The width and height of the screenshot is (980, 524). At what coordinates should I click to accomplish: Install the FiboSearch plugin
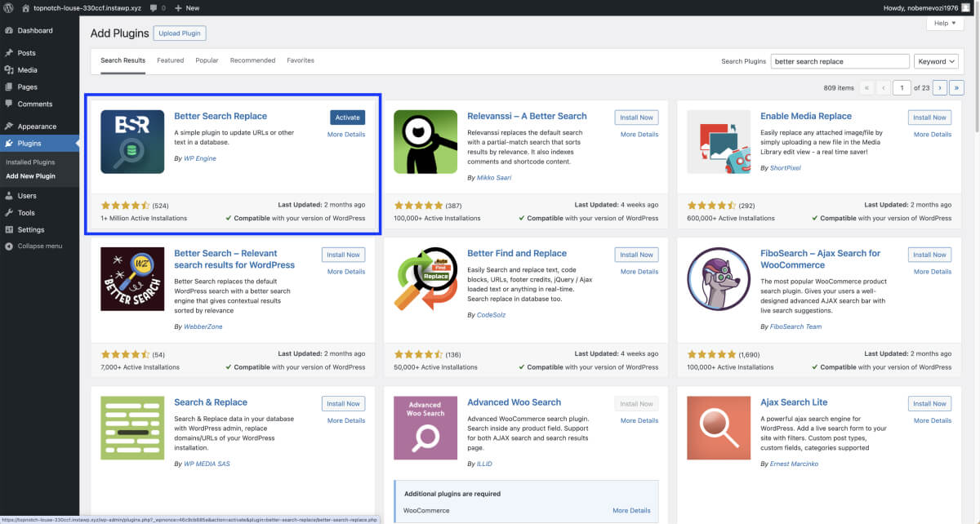click(x=929, y=255)
